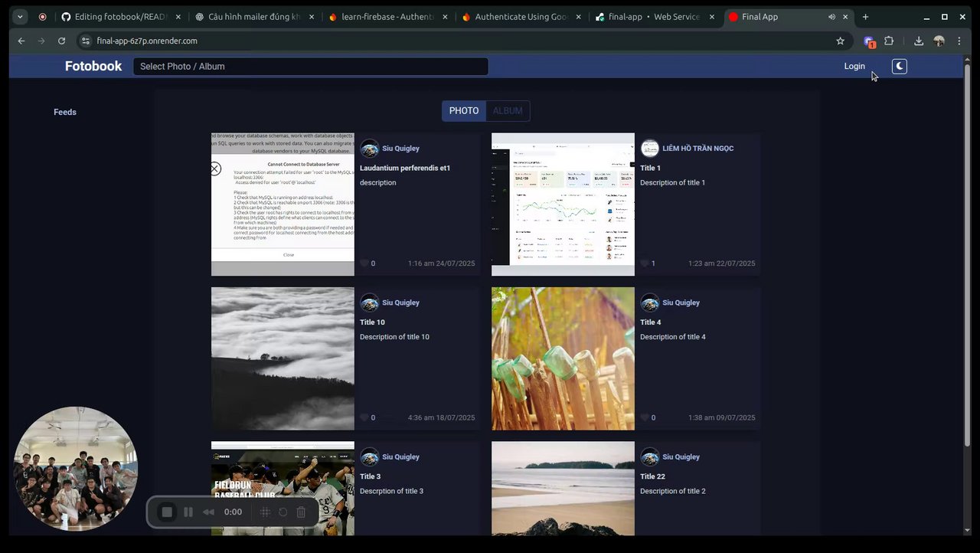Click the Description of title 10 text
The width and height of the screenshot is (980, 553).
394,337
